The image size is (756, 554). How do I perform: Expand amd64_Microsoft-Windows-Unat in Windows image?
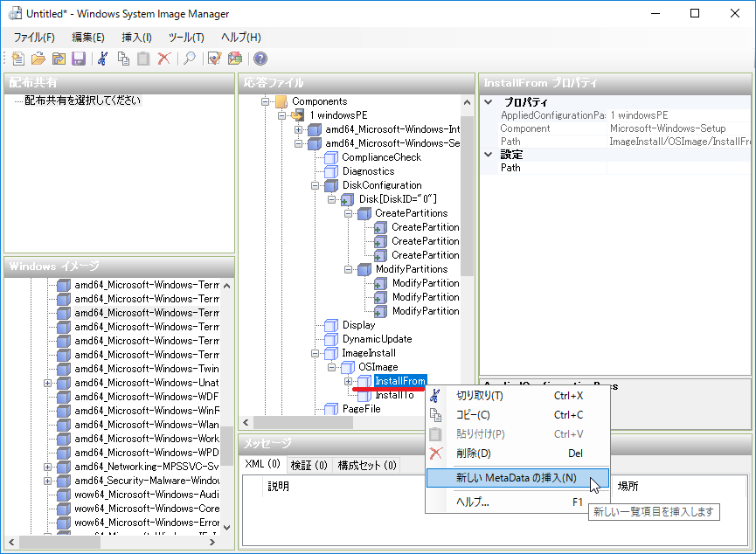(x=47, y=383)
